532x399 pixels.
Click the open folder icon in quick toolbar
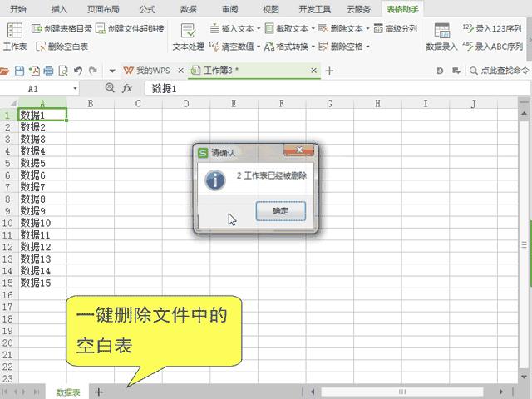(4, 71)
